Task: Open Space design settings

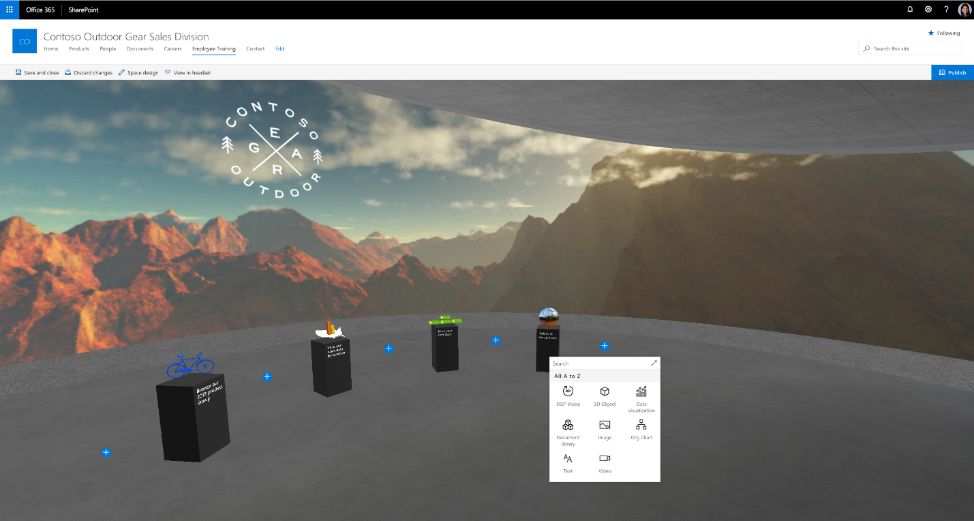Action: pos(138,73)
